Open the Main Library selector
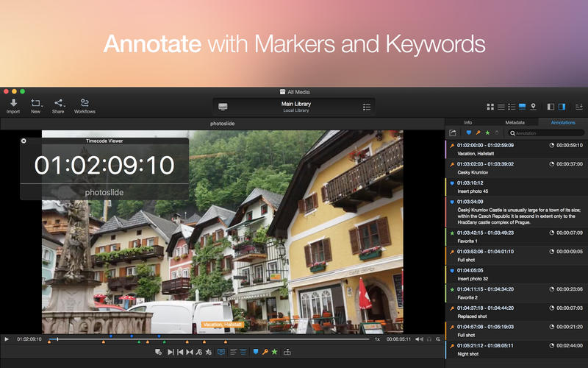The height and width of the screenshot is (368, 588). coord(294,107)
